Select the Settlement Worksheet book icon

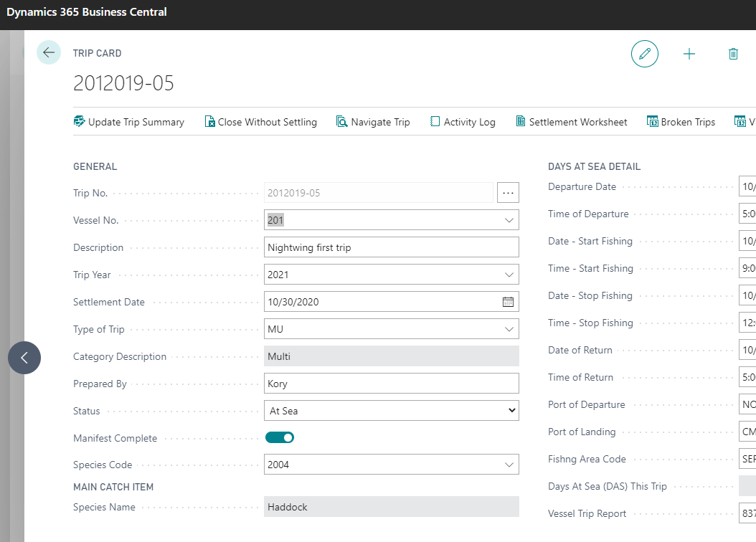click(521, 121)
